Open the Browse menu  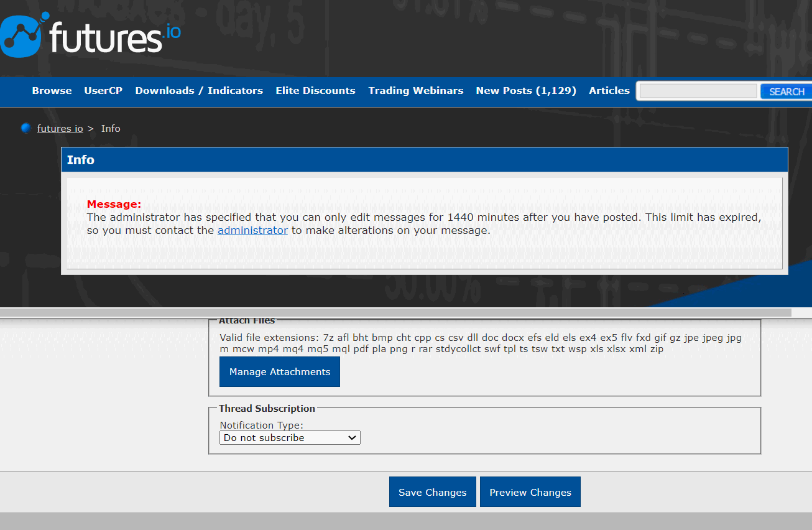point(52,91)
